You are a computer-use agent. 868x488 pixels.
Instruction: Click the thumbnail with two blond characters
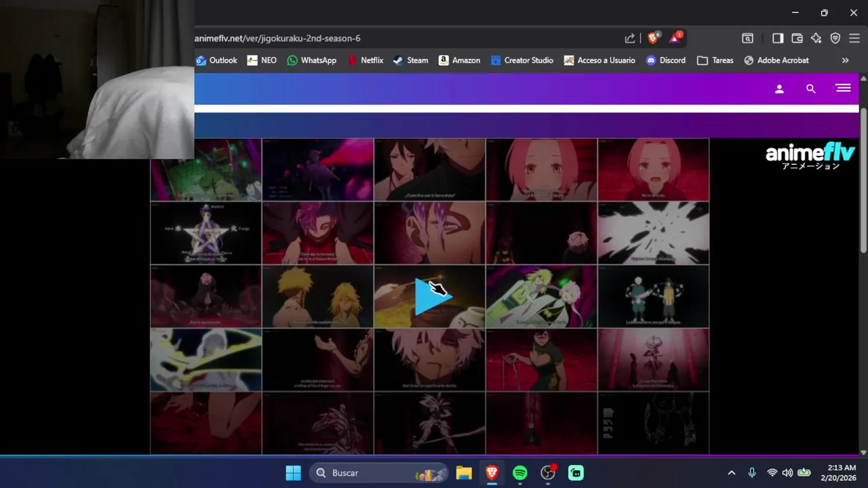tap(317, 296)
